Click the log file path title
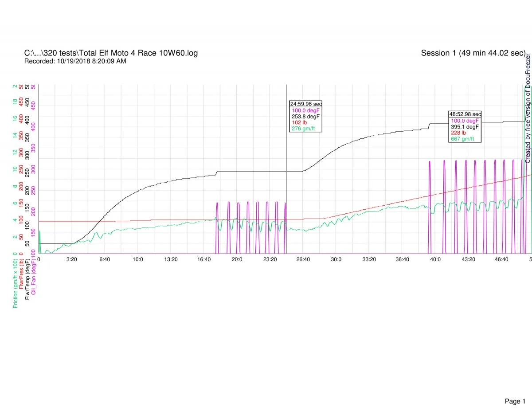The height and width of the screenshot is (411, 532). 111,53
